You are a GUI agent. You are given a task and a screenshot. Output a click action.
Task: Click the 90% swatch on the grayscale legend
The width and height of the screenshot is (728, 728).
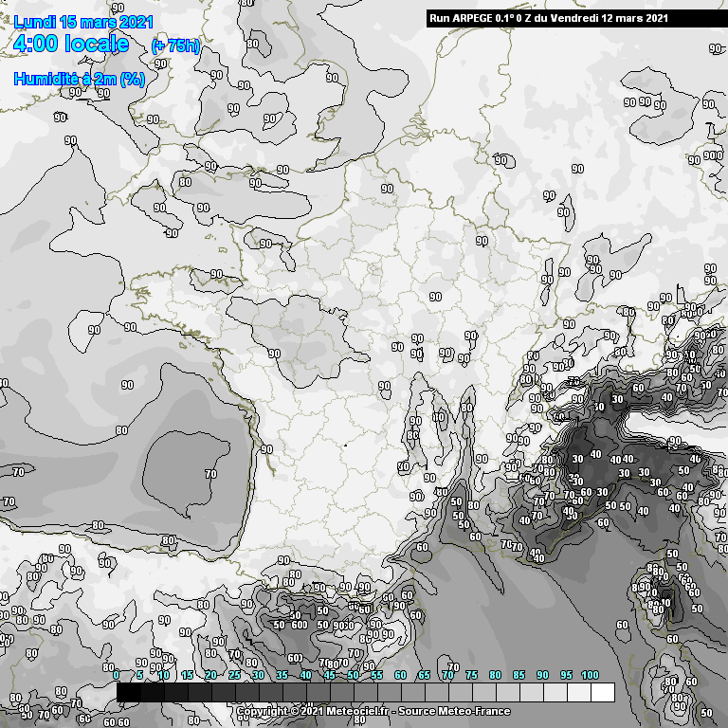point(555,693)
